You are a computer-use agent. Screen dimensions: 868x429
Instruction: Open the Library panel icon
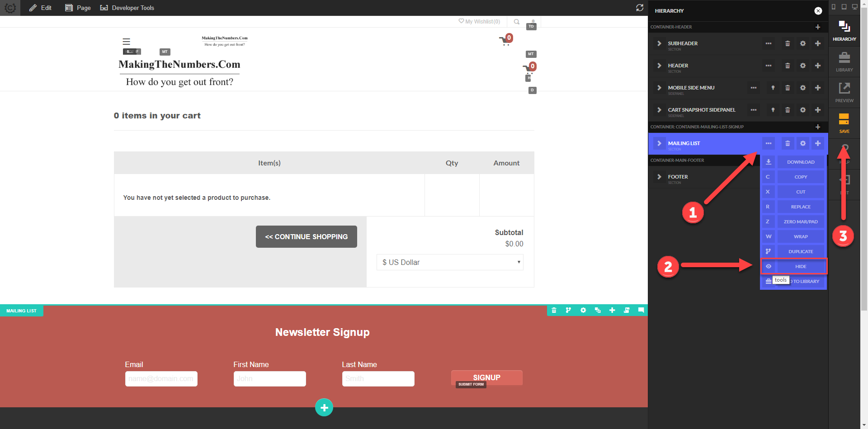(x=844, y=62)
